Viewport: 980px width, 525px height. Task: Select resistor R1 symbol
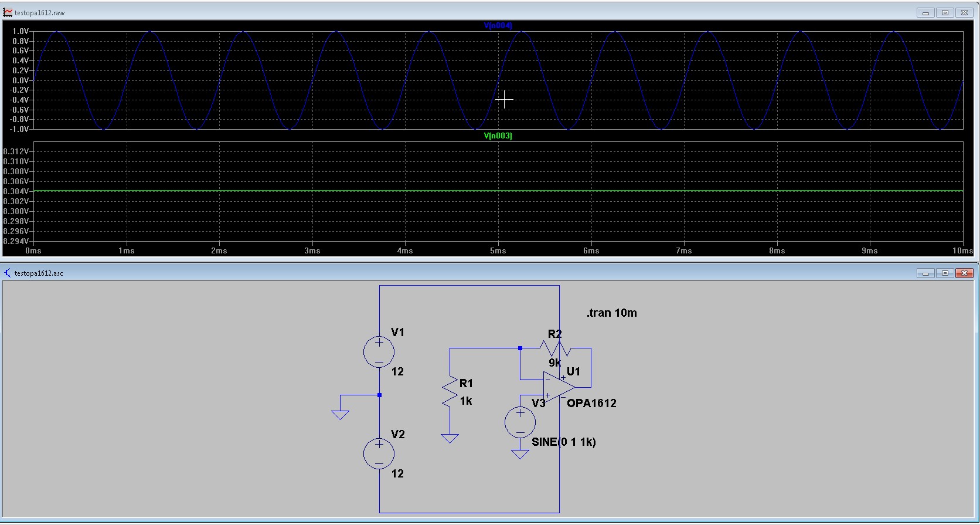click(450, 392)
